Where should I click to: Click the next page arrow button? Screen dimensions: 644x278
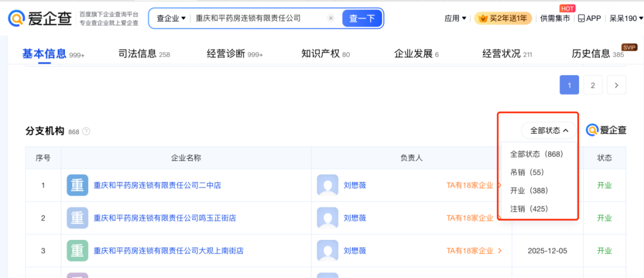[617, 85]
